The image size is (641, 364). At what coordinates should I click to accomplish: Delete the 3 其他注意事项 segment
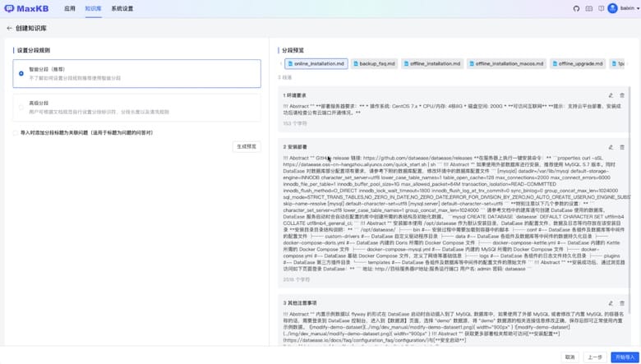pyautogui.click(x=622, y=303)
